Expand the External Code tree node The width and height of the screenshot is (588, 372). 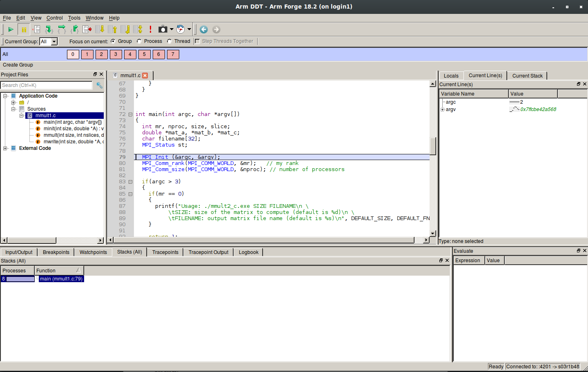click(5, 148)
